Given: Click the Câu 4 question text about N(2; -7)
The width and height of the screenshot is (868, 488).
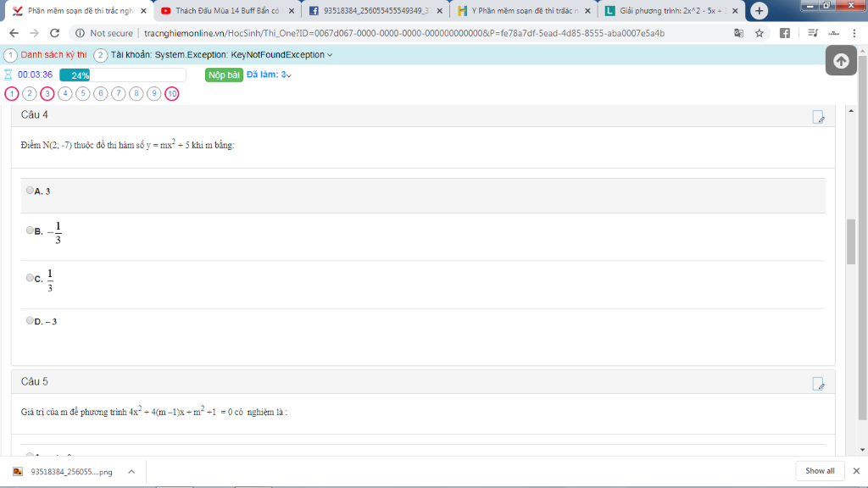Looking at the screenshot, I should click(128, 145).
